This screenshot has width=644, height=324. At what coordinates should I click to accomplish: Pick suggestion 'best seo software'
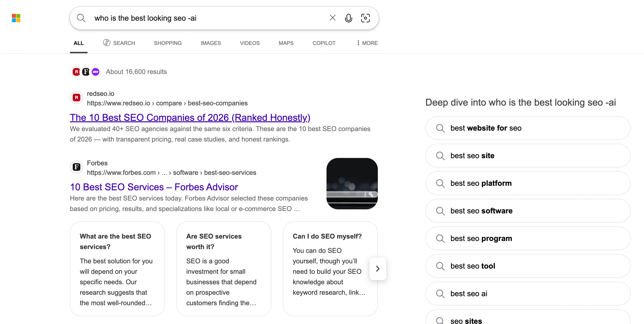528,211
